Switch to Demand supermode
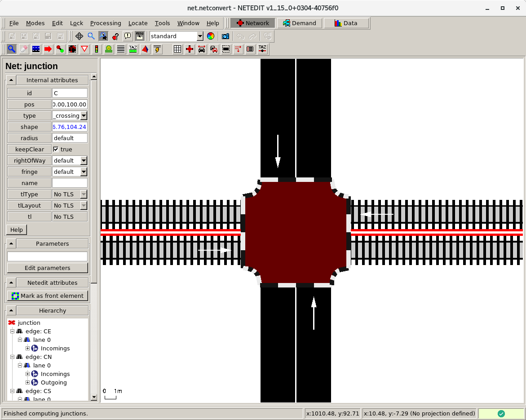The height and width of the screenshot is (420, 526). [x=300, y=23]
